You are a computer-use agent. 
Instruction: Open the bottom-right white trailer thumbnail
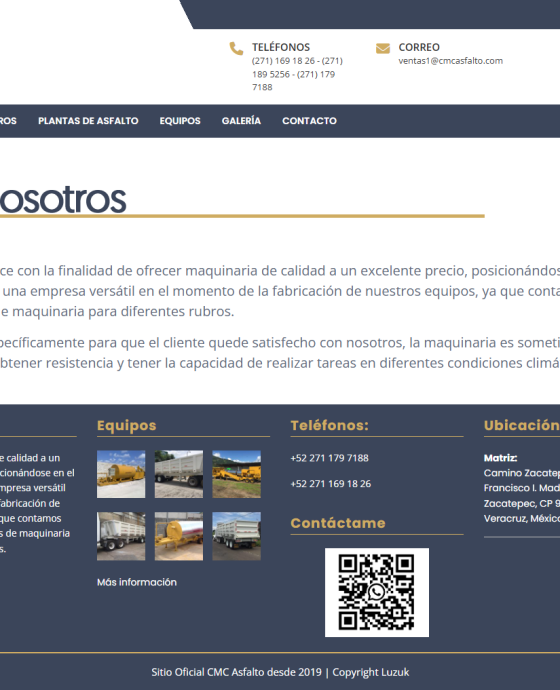point(237,536)
